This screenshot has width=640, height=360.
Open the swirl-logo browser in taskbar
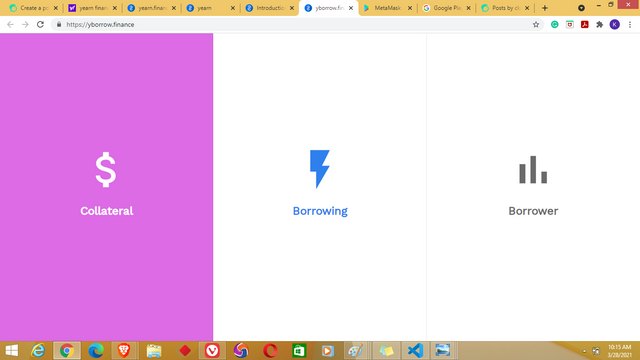tap(241, 350)
